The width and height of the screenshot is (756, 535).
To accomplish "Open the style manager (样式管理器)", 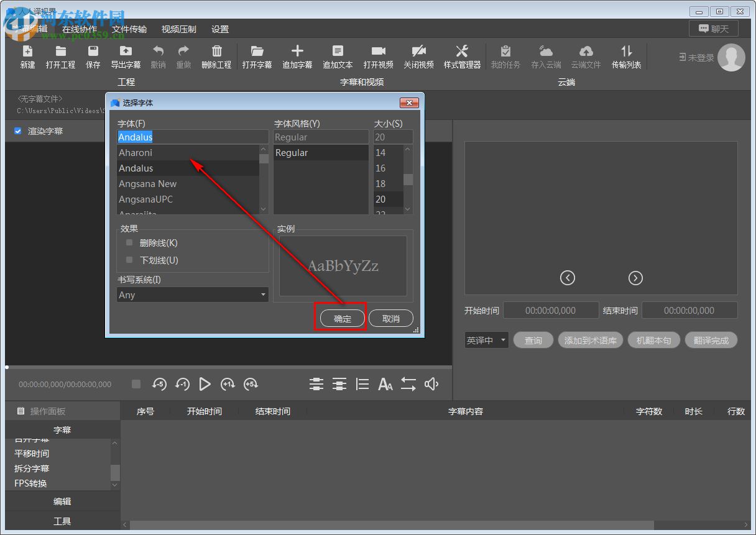I will pyautogui.click(x=462, y=52).
